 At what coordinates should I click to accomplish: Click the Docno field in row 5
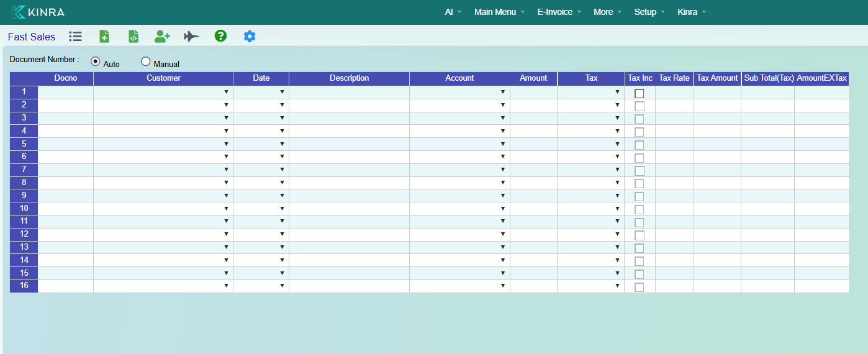point(66,143)
